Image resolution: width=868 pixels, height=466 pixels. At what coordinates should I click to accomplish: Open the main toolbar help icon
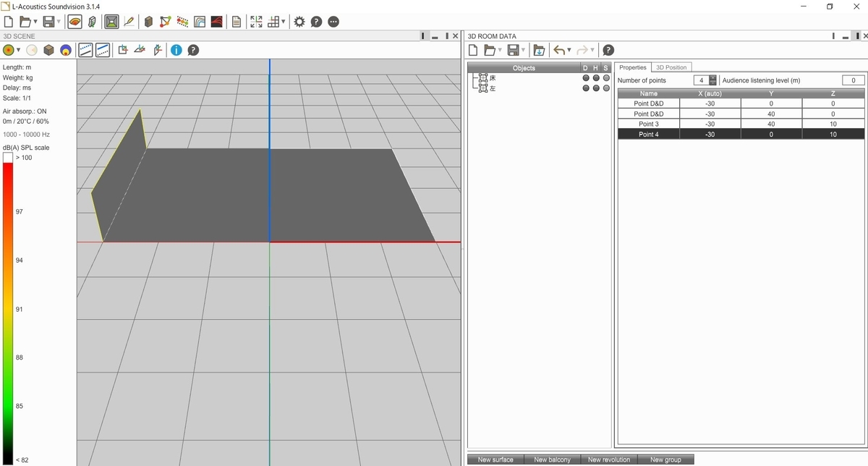(316, 22)
